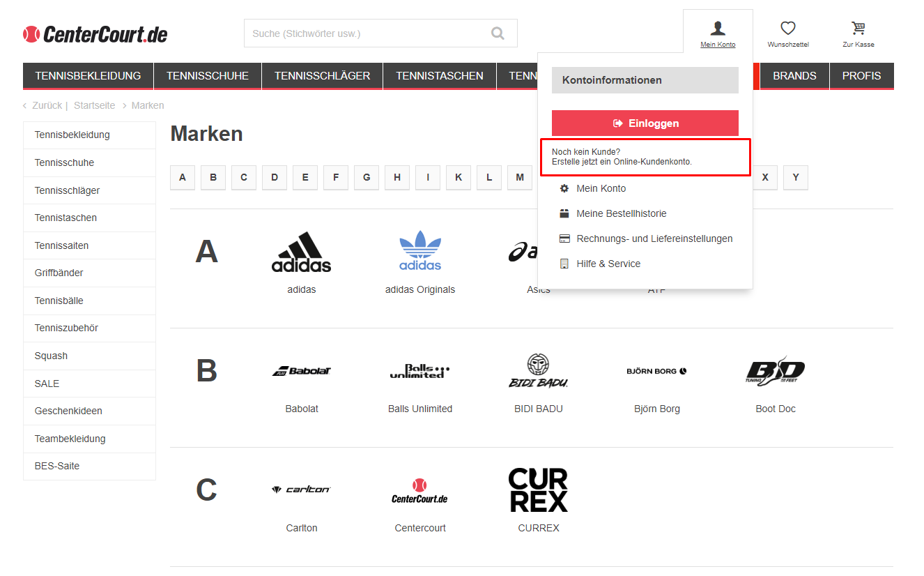Viewport: 924px width, 576px height.
Task: Open the TENNISSCHUHE navigation menu
Action: (x=208, y=76)
